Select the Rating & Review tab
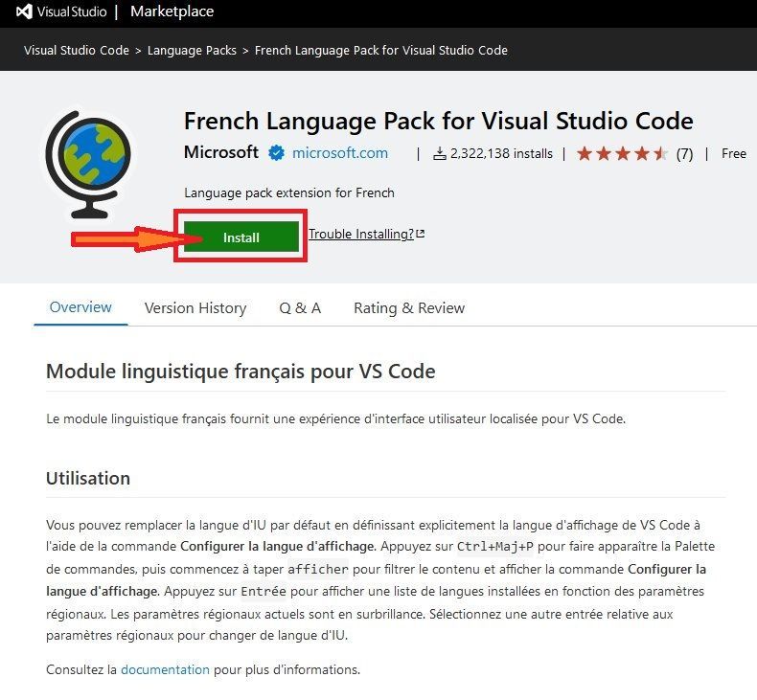Screen dimensions: 757x700 409,308
